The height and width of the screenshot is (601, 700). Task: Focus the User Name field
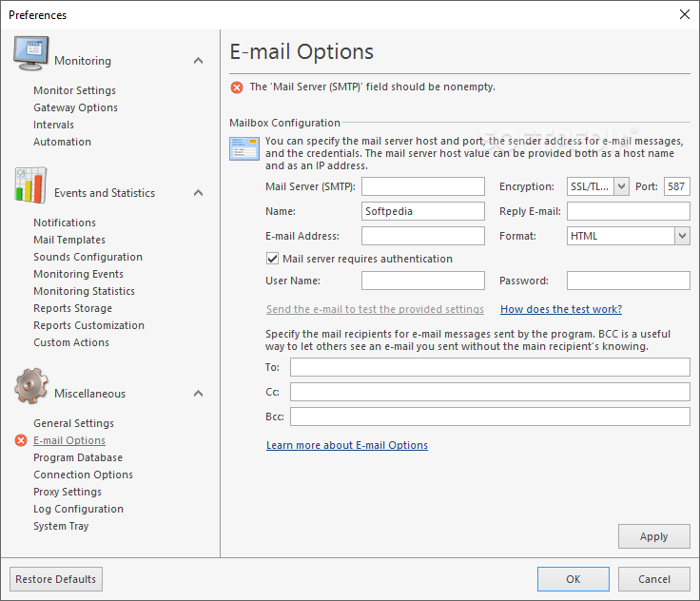[423, 281]
